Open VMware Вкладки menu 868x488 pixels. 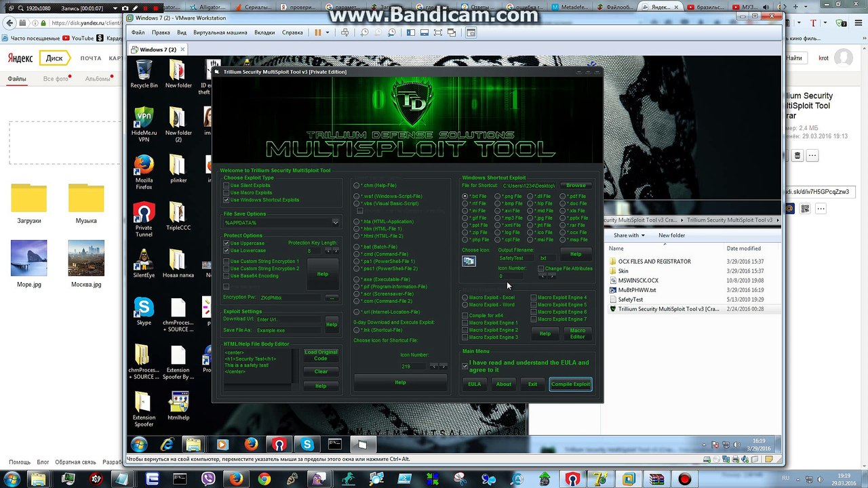(264, 33)
